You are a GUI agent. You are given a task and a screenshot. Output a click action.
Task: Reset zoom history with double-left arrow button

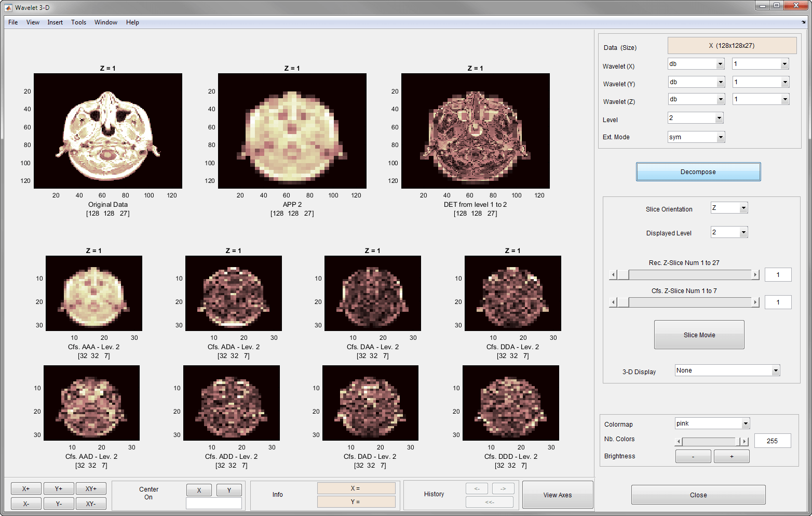pos(489,502)
